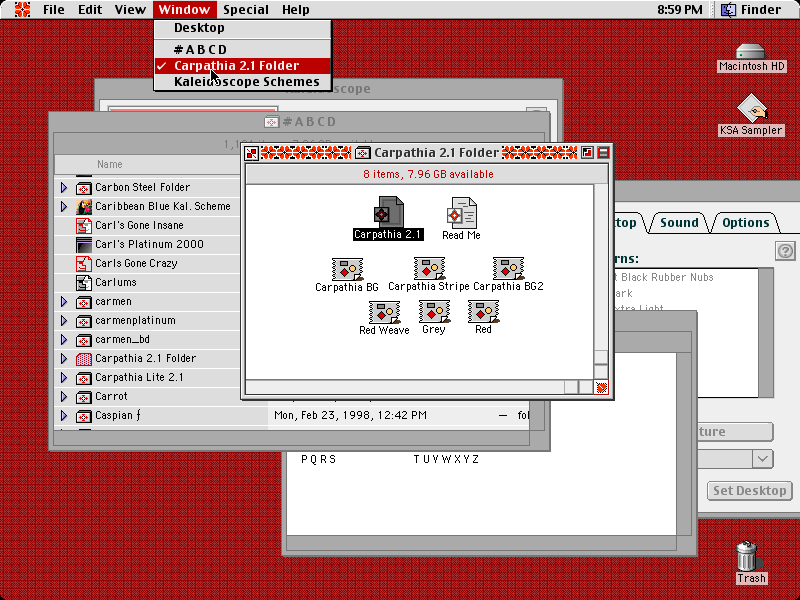Click the P Q R S label
This screenshot has height=600, width=800.
pyautogui.click(x=318, y=459)
